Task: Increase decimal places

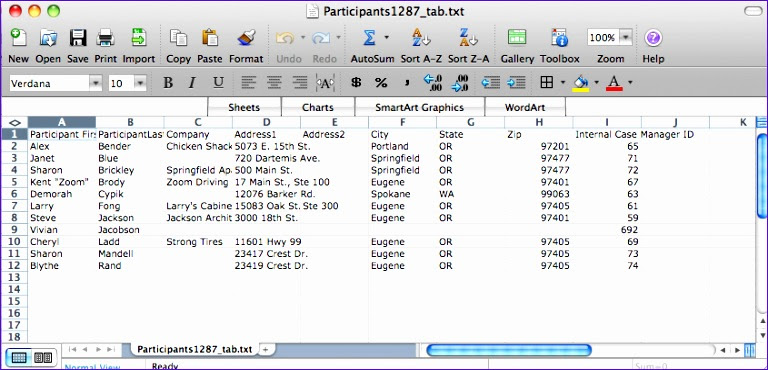Action: 433,83
